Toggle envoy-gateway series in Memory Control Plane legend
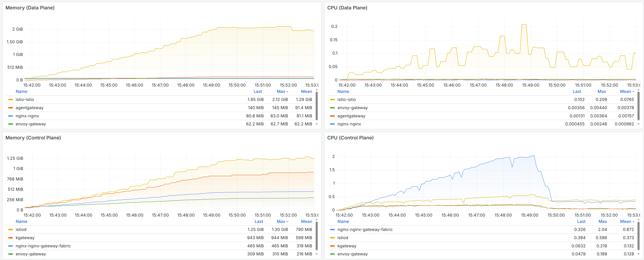This screenshot has width=644, height=260. (30, 254)
